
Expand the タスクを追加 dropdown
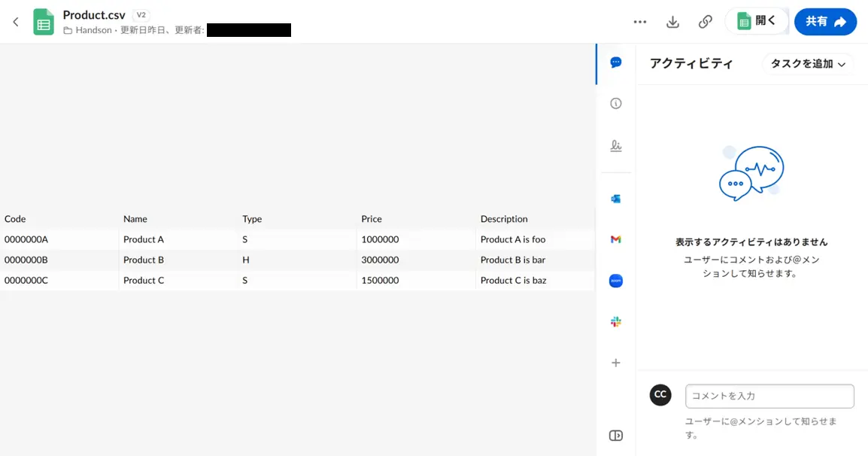(808, 64)
